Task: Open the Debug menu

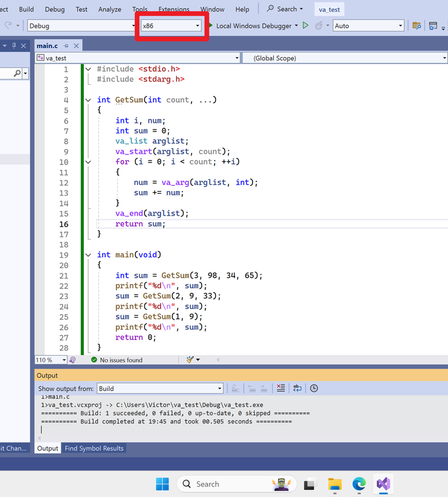Action: point(55,9)
